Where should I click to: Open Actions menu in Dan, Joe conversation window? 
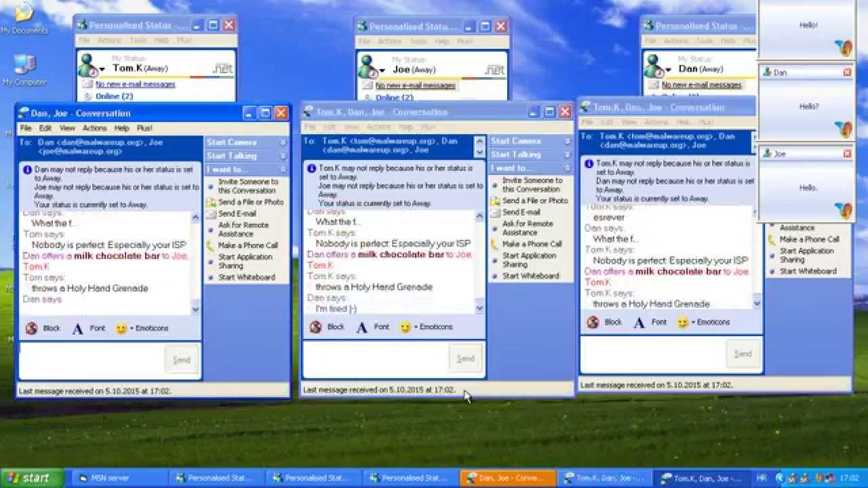(94, 128)
